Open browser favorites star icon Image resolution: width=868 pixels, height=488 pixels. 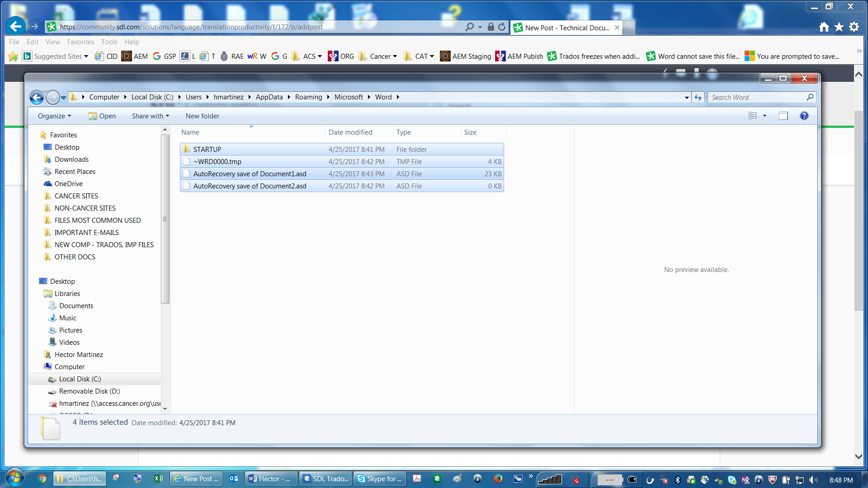(x=839, y=27)
